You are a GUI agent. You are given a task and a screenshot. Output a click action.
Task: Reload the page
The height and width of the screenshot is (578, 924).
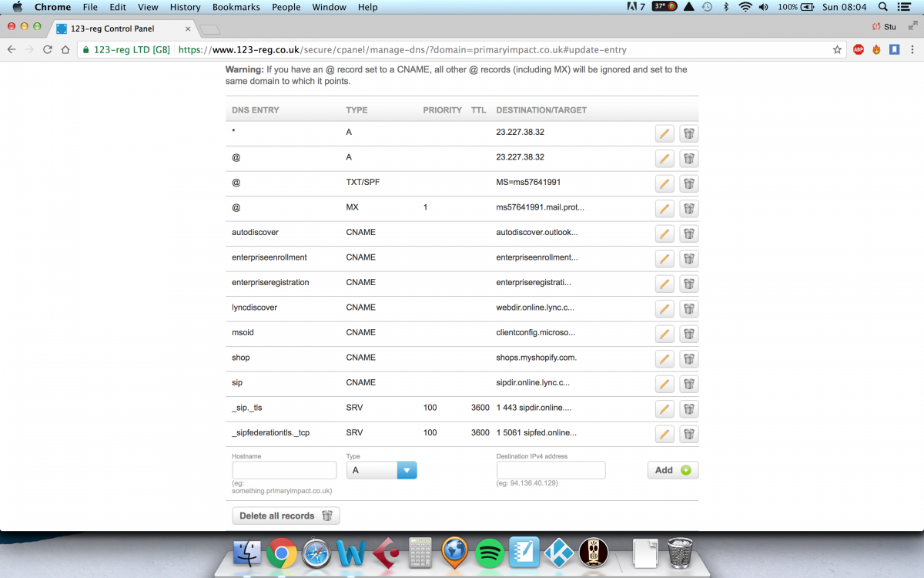(x=48, y=49)
